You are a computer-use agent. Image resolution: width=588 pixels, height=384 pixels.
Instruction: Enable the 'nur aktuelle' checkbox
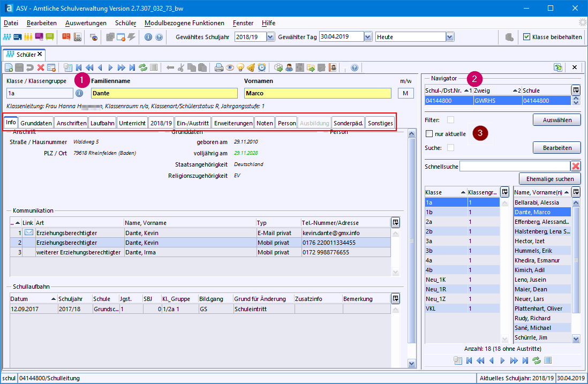pos(429,133)
